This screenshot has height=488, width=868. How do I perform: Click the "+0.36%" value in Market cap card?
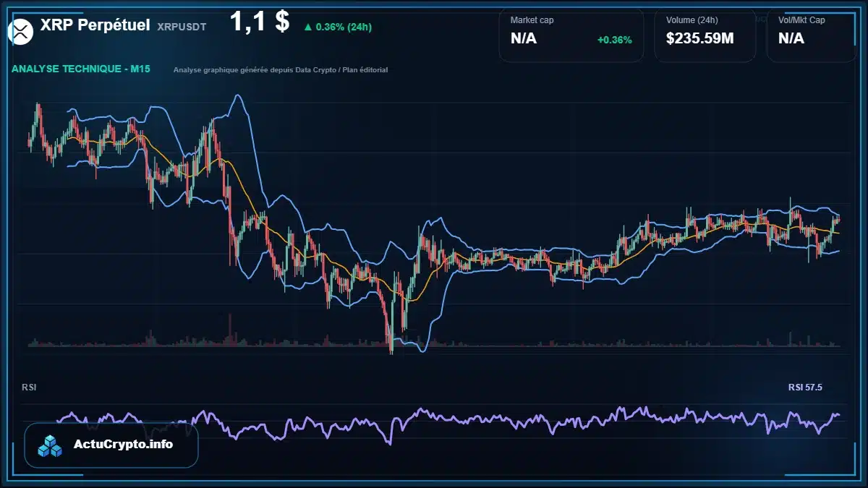click(x=614, y=39)
